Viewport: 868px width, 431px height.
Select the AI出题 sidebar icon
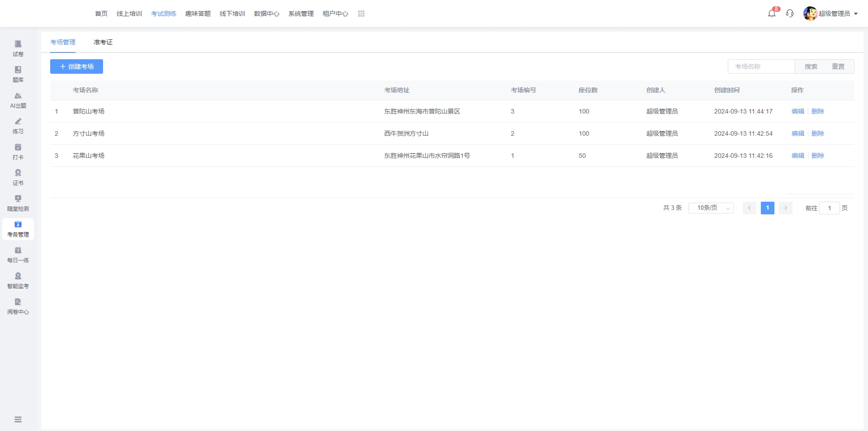click(18, 96)
